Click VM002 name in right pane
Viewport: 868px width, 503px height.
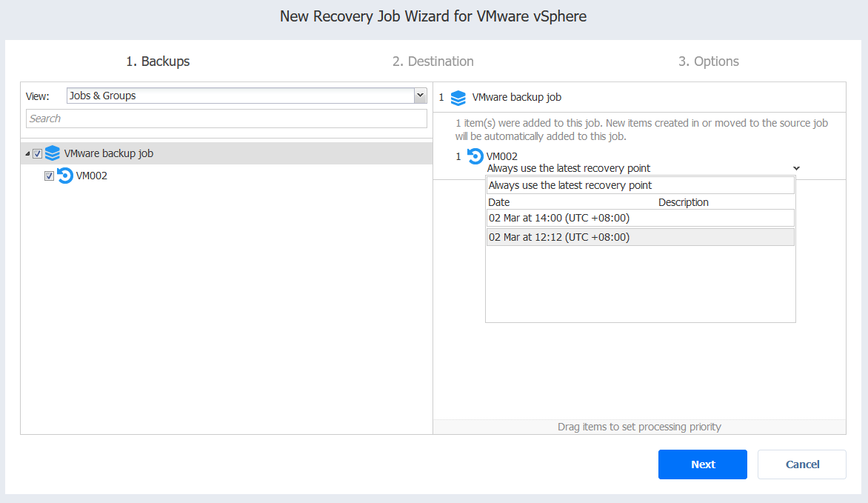pos(502,156)
